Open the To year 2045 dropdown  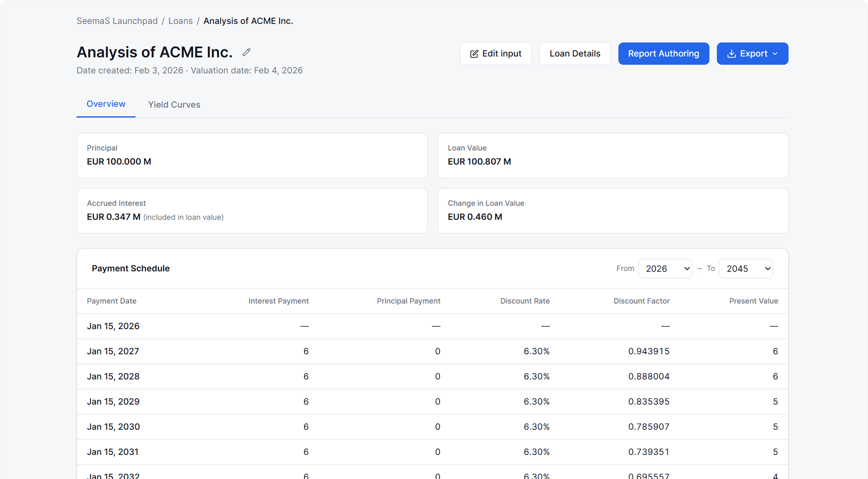point(746,269)
